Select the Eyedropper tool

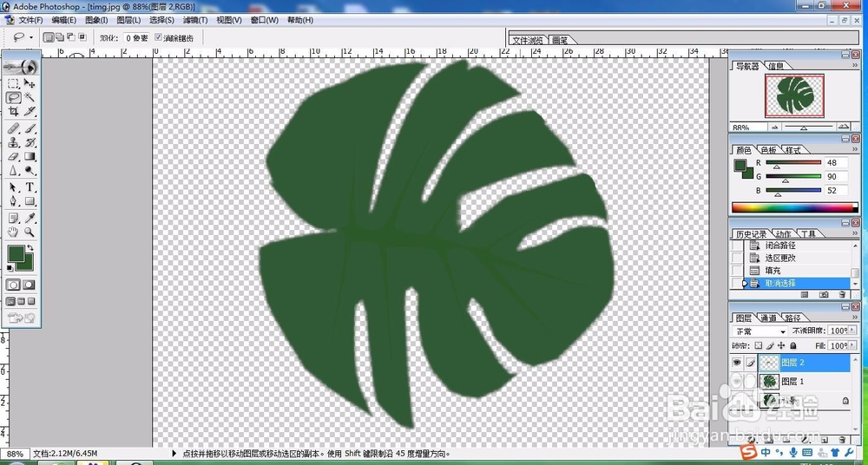click(30, 219)
